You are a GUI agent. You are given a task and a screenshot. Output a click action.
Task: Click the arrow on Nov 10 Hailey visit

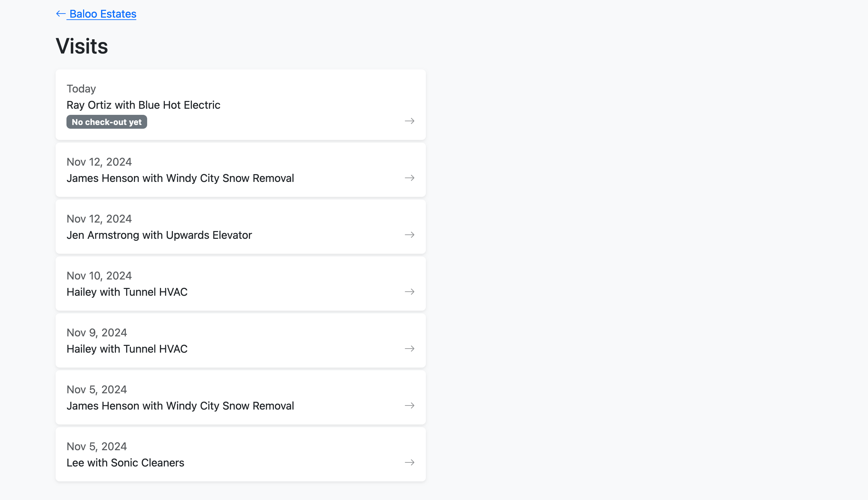[409, 292]
